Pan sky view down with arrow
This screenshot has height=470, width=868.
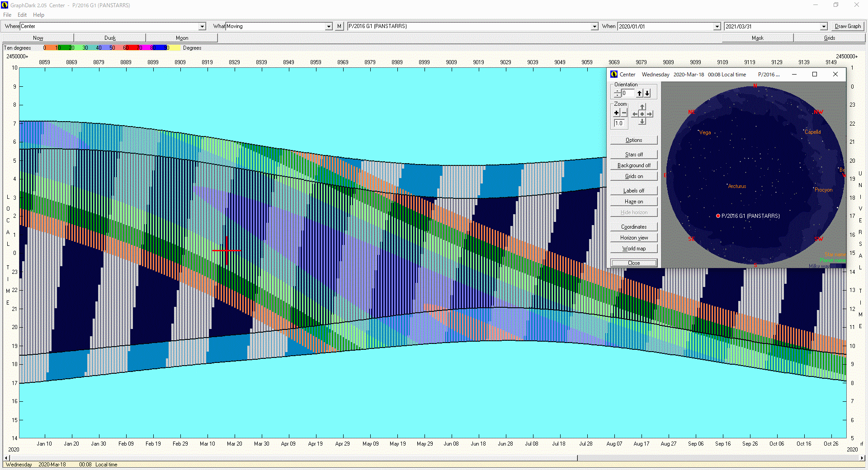[x=642, y=121]
